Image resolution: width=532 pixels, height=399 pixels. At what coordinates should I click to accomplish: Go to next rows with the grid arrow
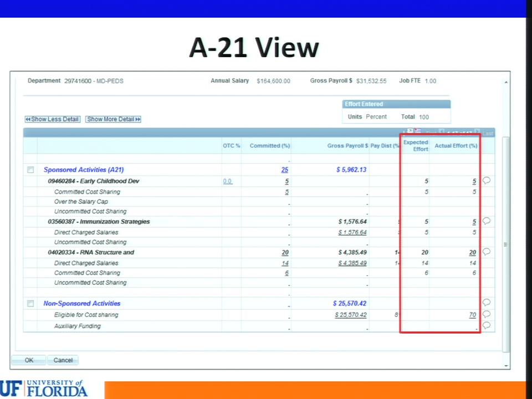pos(477,132)
